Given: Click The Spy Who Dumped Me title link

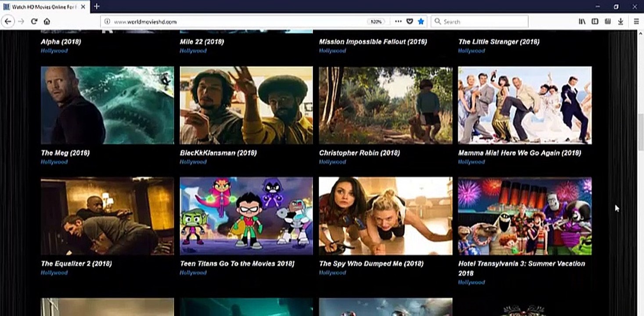Looking at the screenshot, I should point(371,263).
